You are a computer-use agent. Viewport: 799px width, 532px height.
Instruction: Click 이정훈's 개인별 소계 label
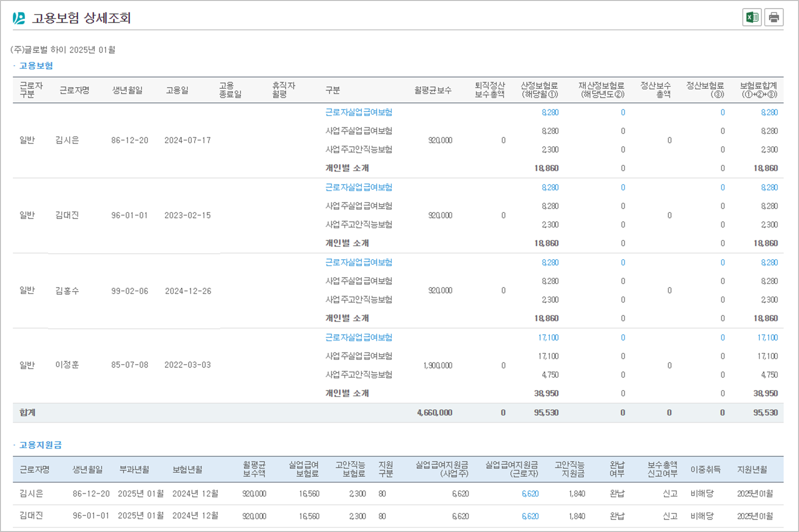coord(347,393)
